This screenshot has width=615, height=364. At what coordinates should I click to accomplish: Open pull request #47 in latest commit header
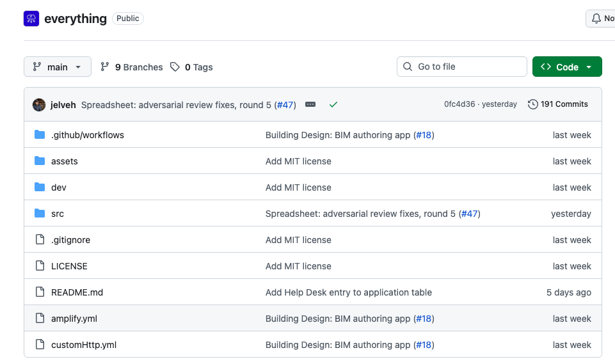point(285,105)
